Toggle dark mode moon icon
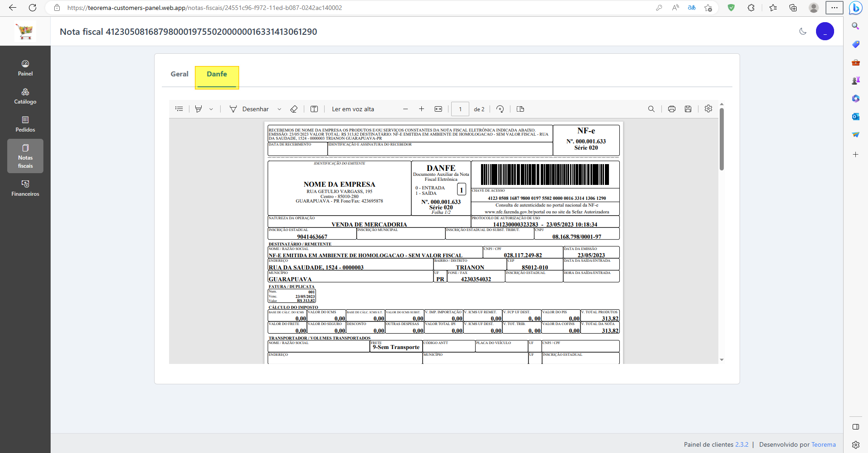 click(x=803, y=31)
